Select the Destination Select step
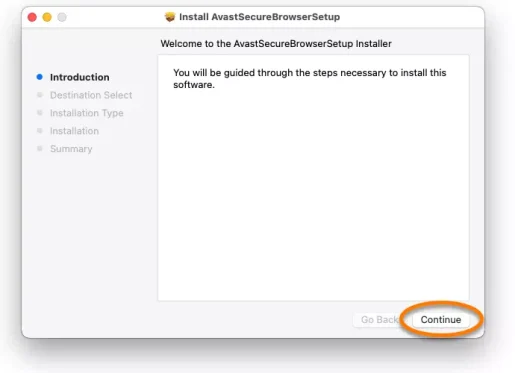Viewport: 515px width, 373px height. tap(91, 95)
